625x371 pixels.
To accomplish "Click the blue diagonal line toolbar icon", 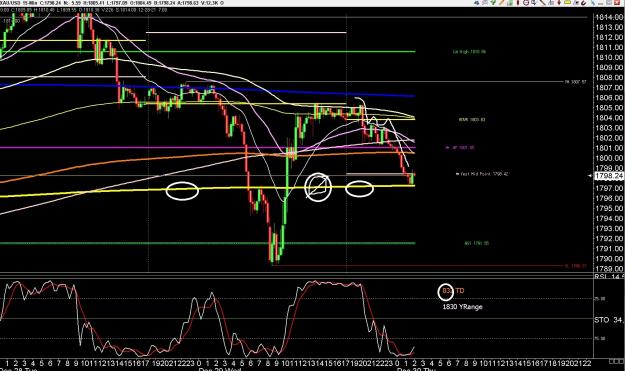I will tap(593, 2).
